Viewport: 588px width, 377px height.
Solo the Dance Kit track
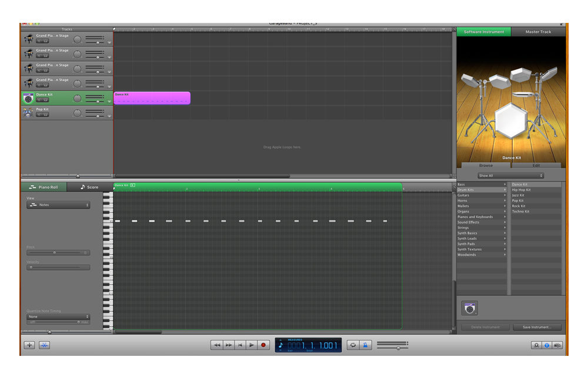46,100
